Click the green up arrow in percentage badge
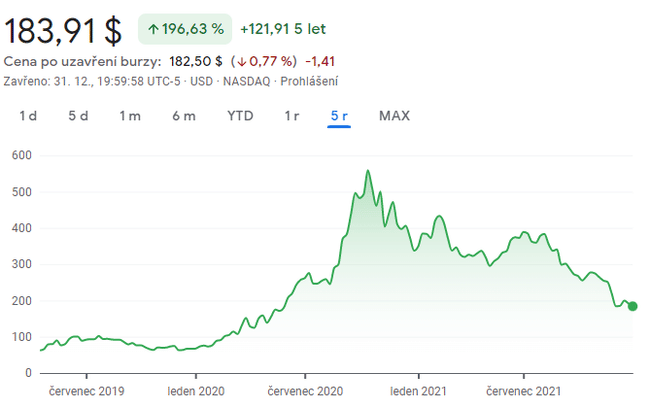The width and height of the screenshot is (650, 405). [153, 29]
